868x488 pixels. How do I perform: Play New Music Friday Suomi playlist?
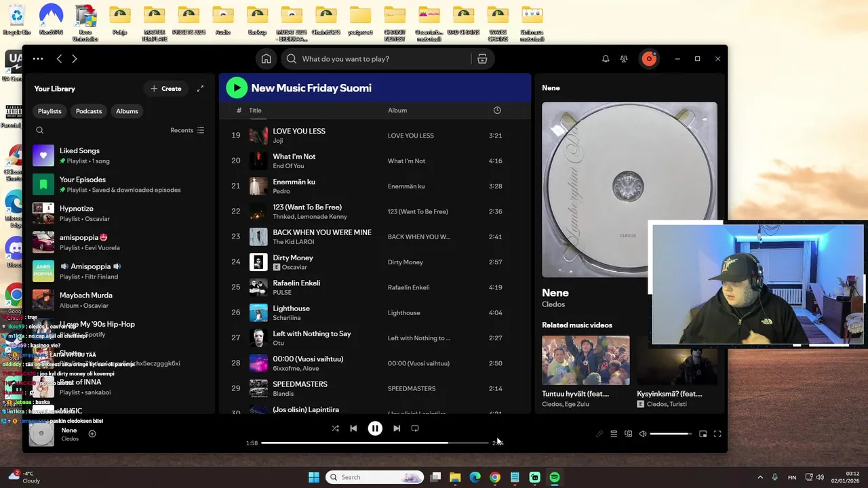tap(237, 87)
